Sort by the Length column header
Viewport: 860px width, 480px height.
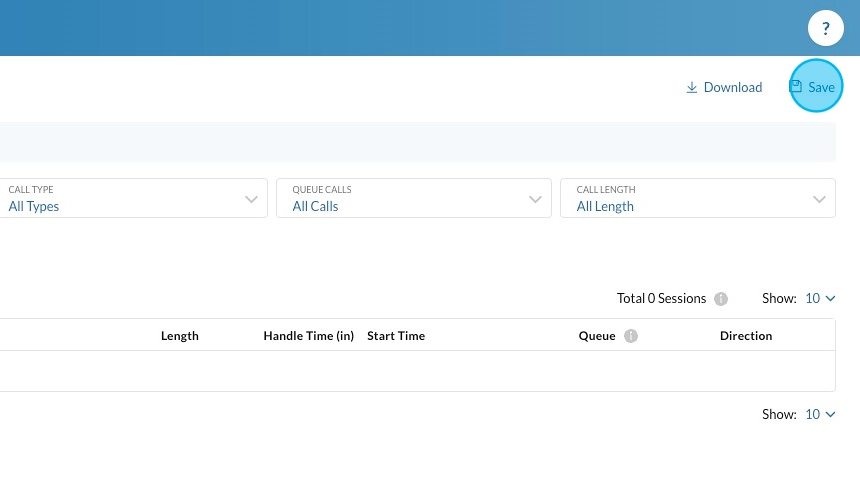[x=180, y=336]
